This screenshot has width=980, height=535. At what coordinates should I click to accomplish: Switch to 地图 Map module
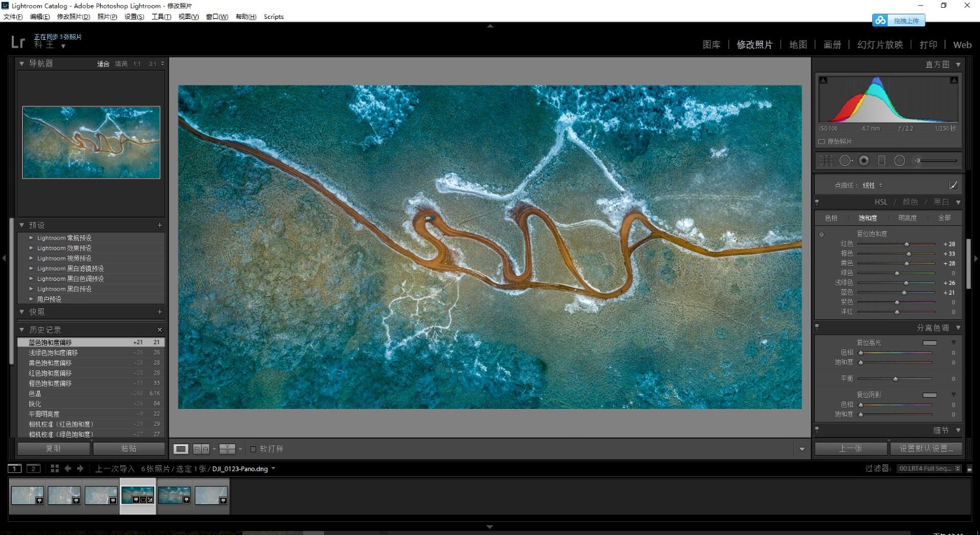(x=798, y=44)
